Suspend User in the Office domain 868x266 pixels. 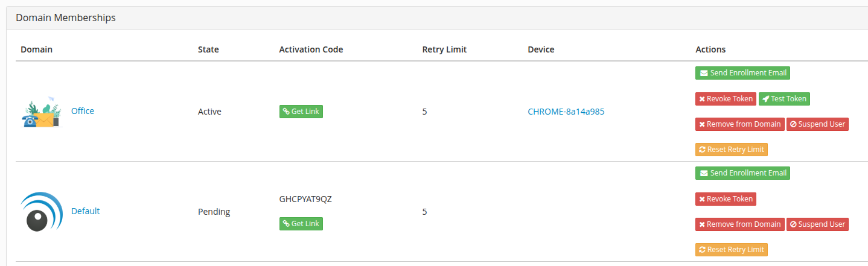[817, 124]
